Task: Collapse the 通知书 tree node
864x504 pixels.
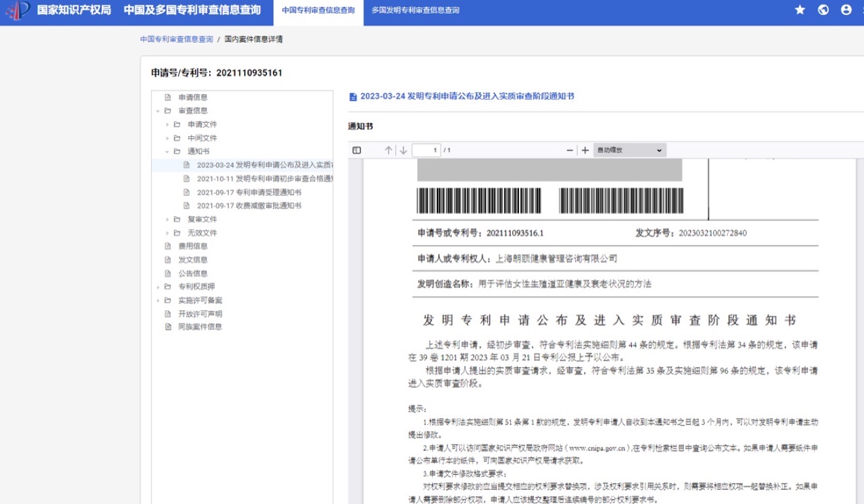Action: click(x=167, y=152)
